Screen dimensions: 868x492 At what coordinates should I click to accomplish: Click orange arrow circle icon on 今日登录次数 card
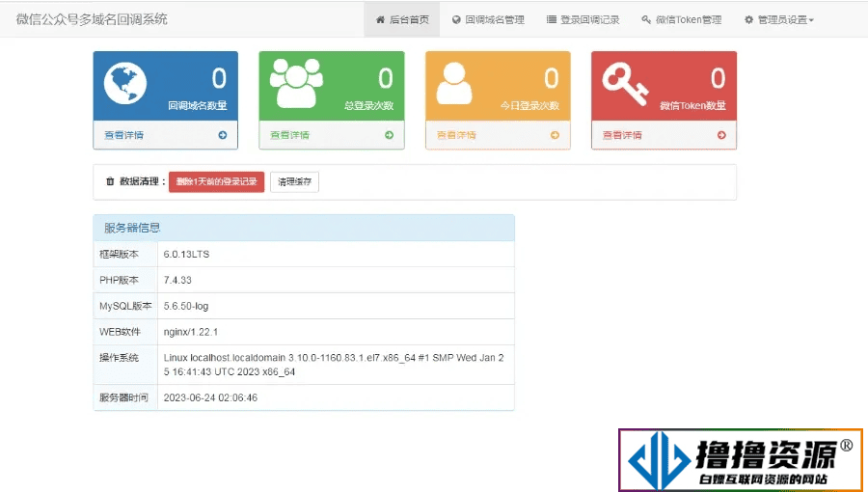click(x=555, y=135)
